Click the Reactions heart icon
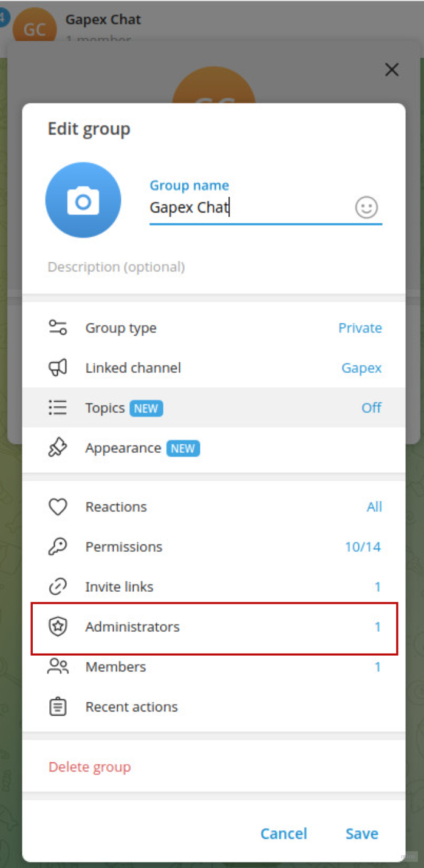This screenshot has height=868, width=424. tap(58, 507)
